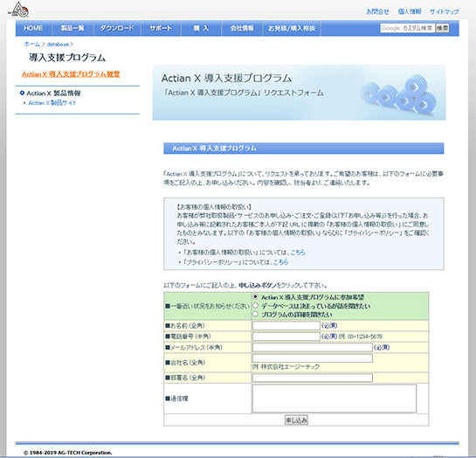This screenshot has width=476, height=458.
Task: Open Actian X 導入支援プログラム概要 link
Action: tap(71, 74)
